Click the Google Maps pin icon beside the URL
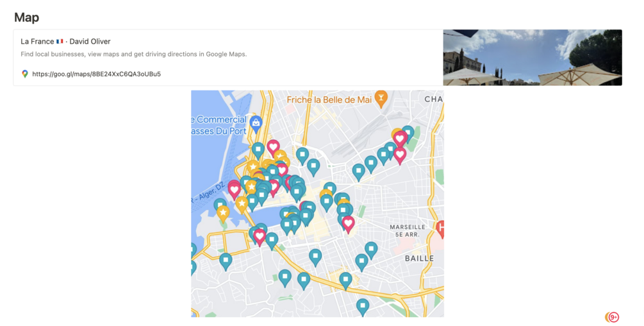644x326 pixels. 25,74
